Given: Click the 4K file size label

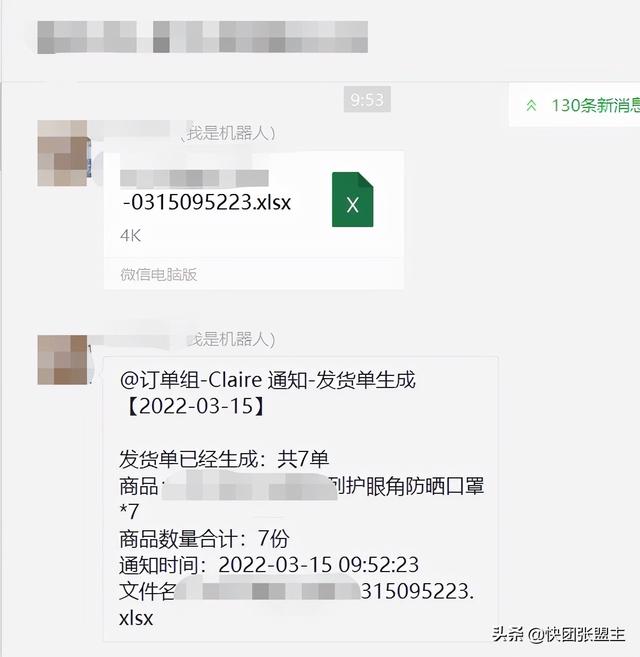Looking at the screenshot, I should point(130,236).
